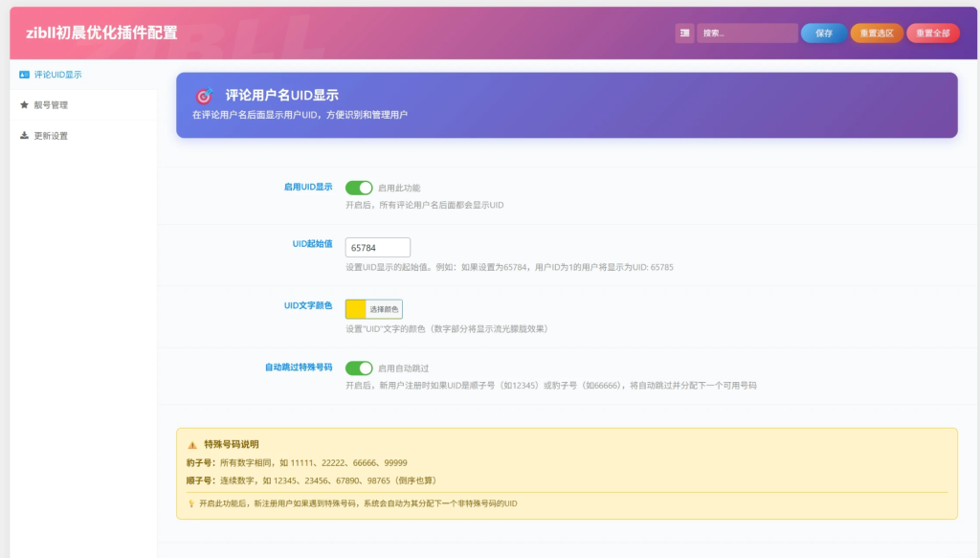Image resolution: width=980 pixels, height=558 pixels.
Task: Click the warning triangle icon by 特殊号码说明
Action: (x=192, y=445)
